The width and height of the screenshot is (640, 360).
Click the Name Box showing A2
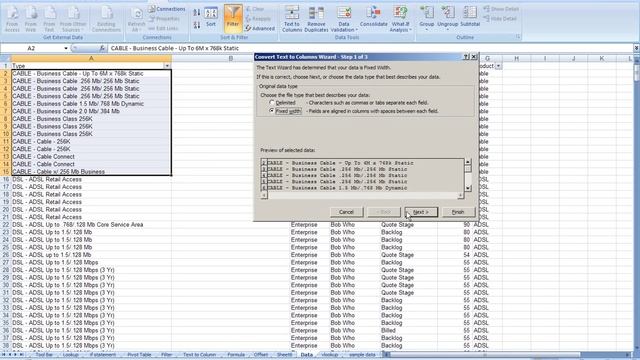pyautogui.click(x=32, y=48)
